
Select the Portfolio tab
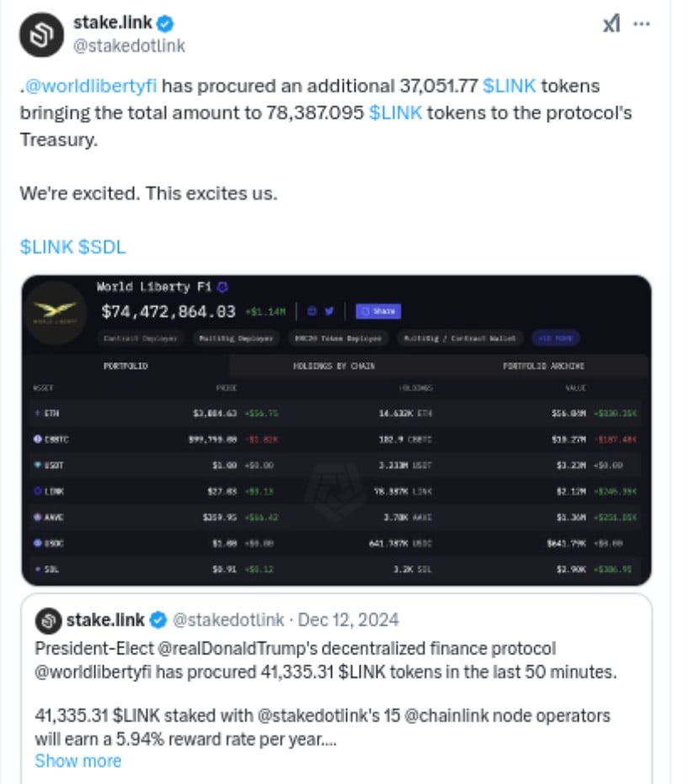coord(126,366)
